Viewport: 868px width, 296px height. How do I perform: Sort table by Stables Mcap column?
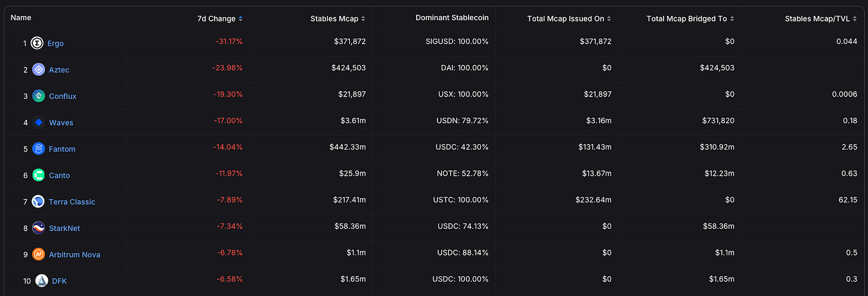[337, 18]
